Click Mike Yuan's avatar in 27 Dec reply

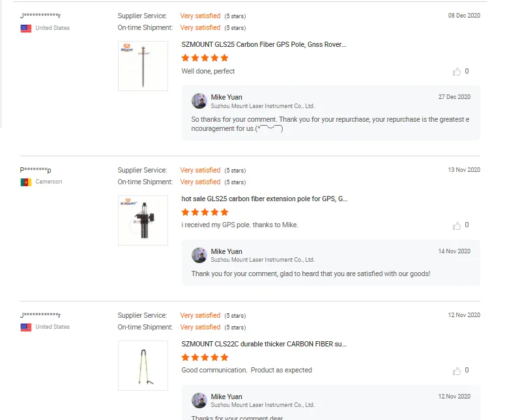199,101
